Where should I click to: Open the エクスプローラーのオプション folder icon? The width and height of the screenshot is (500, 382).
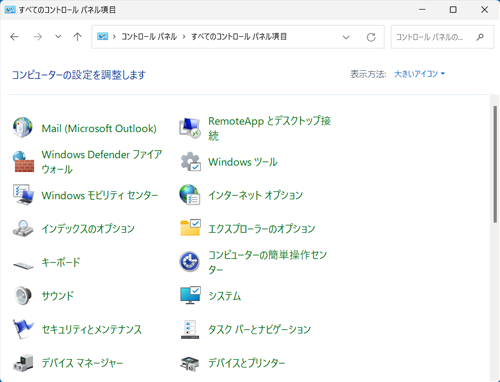coord(190,228)
